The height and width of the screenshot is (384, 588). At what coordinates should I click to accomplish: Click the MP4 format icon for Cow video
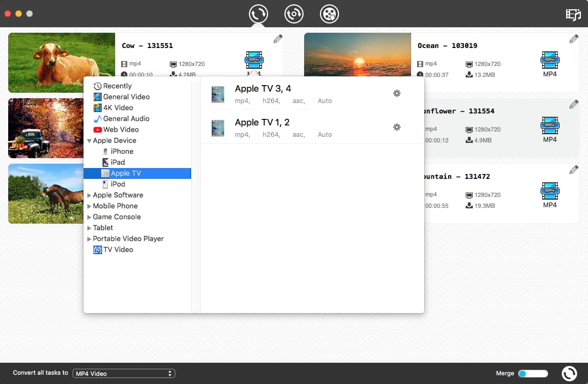click(x=254, y=61)
